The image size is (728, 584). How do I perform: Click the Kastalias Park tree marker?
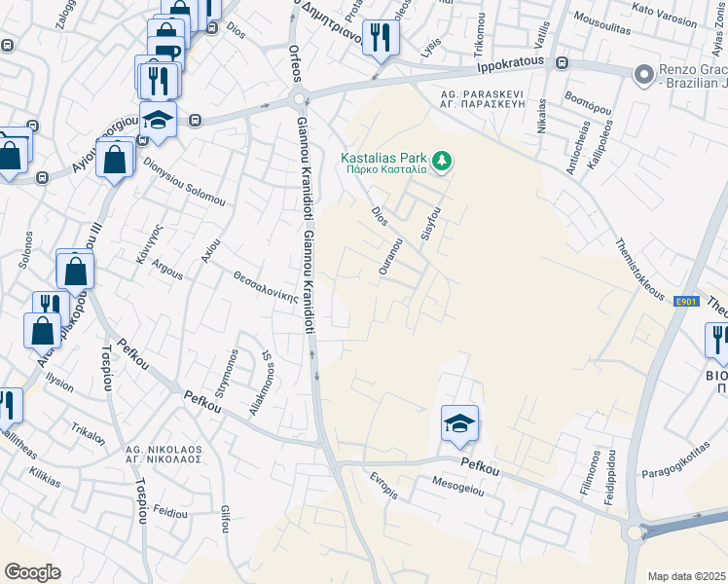point(442,162)
